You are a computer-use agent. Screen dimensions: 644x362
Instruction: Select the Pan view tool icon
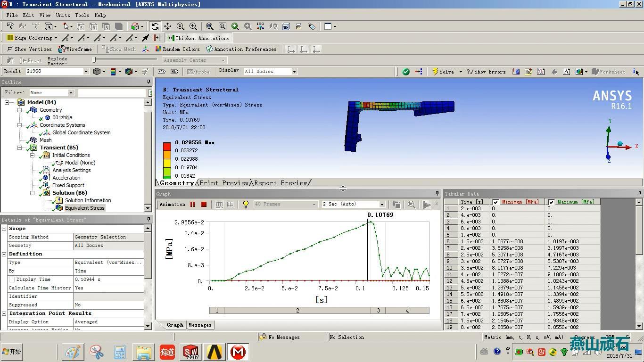point(167,26)
